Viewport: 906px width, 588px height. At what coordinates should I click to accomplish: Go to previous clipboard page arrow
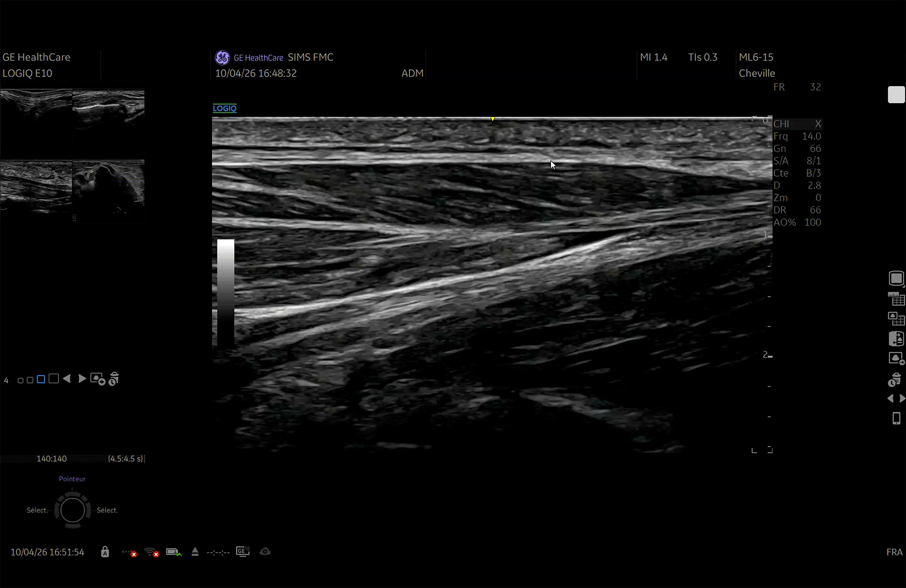(67, 379)
